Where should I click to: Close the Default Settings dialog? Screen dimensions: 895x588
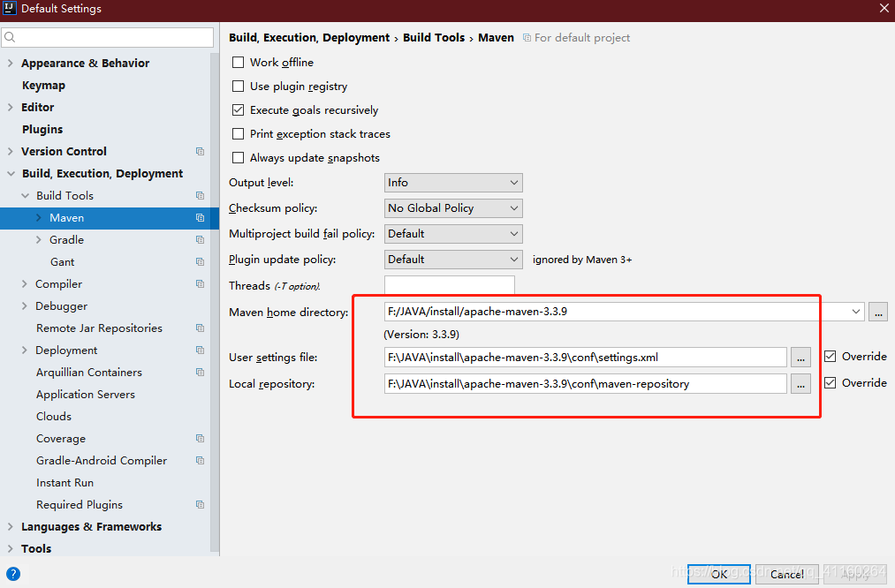pos(884,8)
